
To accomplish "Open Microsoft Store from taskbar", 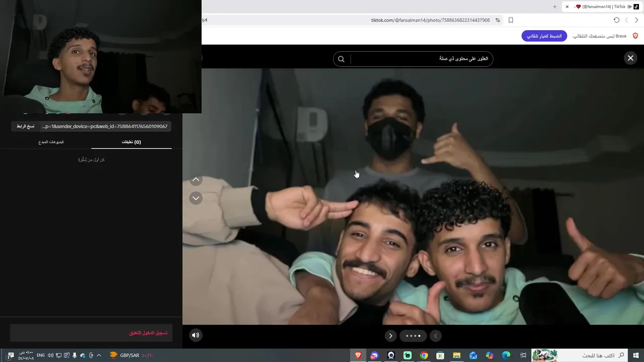I will [440, 355].
